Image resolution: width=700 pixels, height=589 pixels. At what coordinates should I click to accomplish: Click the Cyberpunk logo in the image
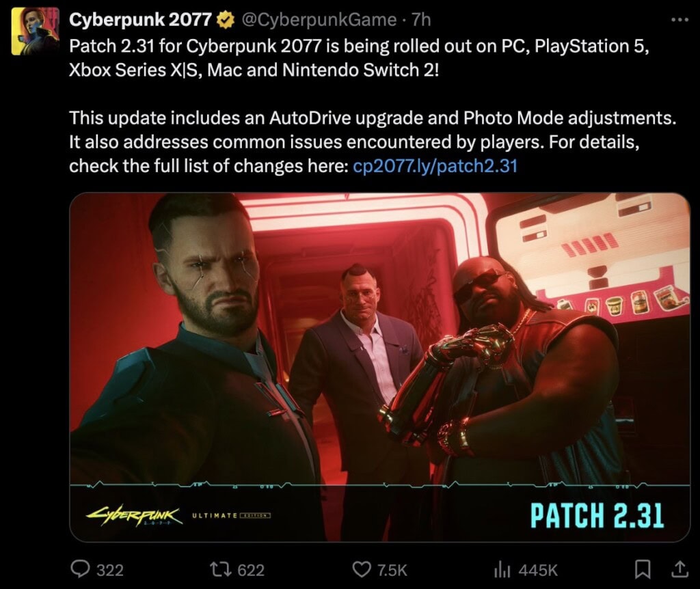[x=135, y=517]
